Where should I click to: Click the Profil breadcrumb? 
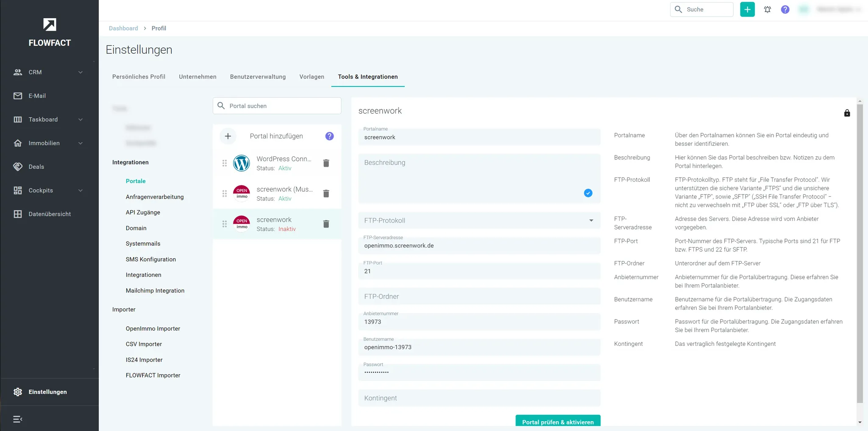coord(159,28)
